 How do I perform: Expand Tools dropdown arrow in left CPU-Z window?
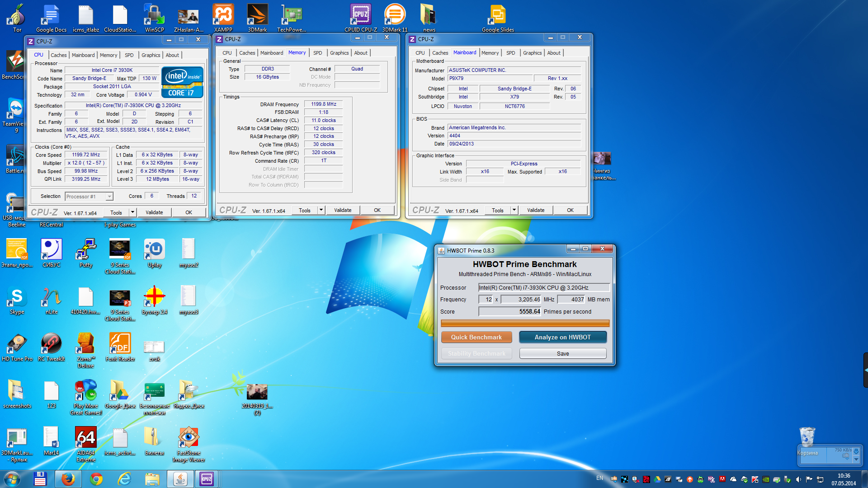[132, 212]
